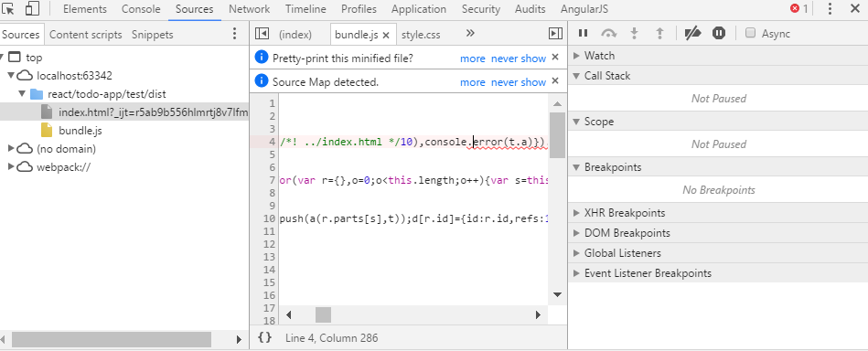The image size is (868, 351).
Task: Click the step over function icon
Action: coord(609,33)
